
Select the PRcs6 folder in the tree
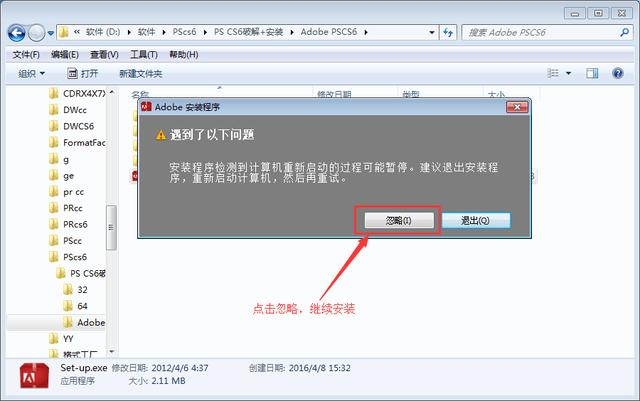pos(68,224)
